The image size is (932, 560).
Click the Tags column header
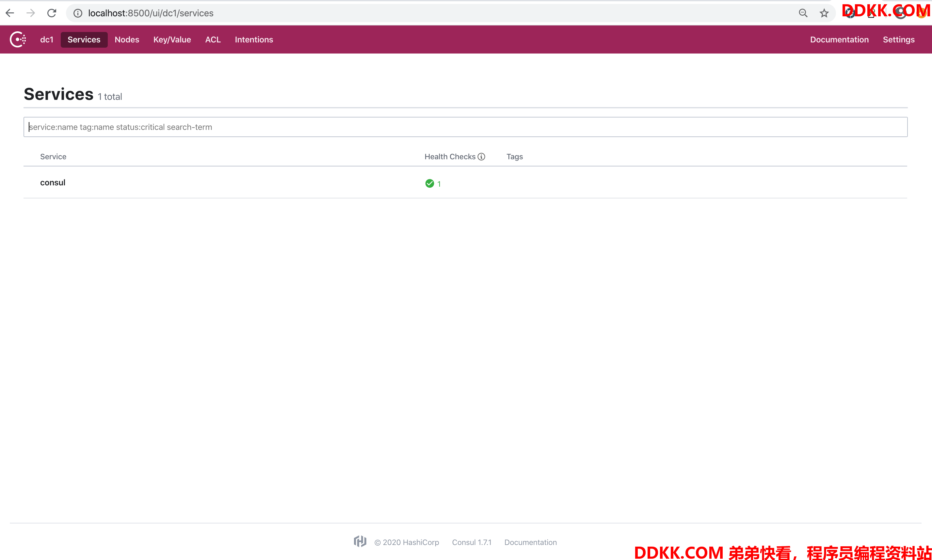514,157
